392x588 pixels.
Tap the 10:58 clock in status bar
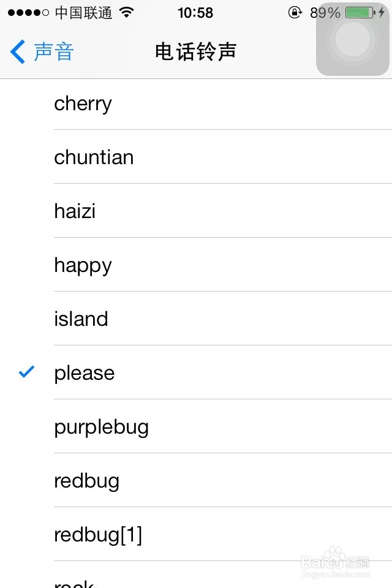pyautogui.click(x=195, y=12)
